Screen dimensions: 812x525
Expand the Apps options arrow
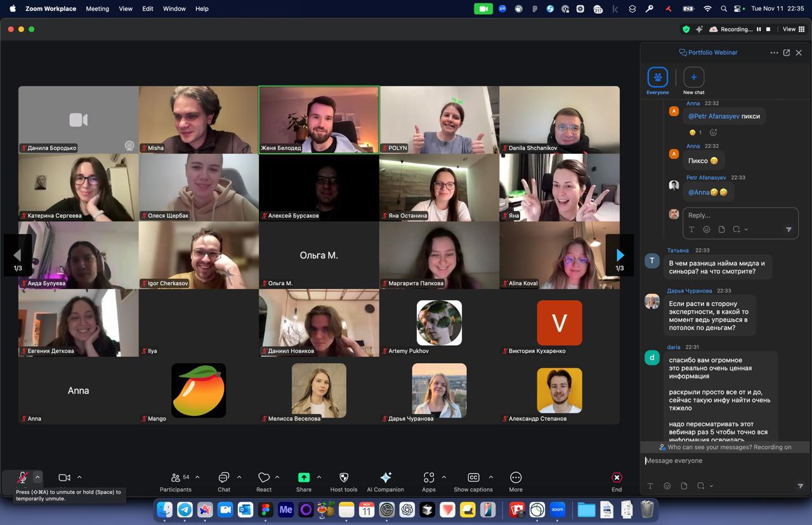[443, 477]
